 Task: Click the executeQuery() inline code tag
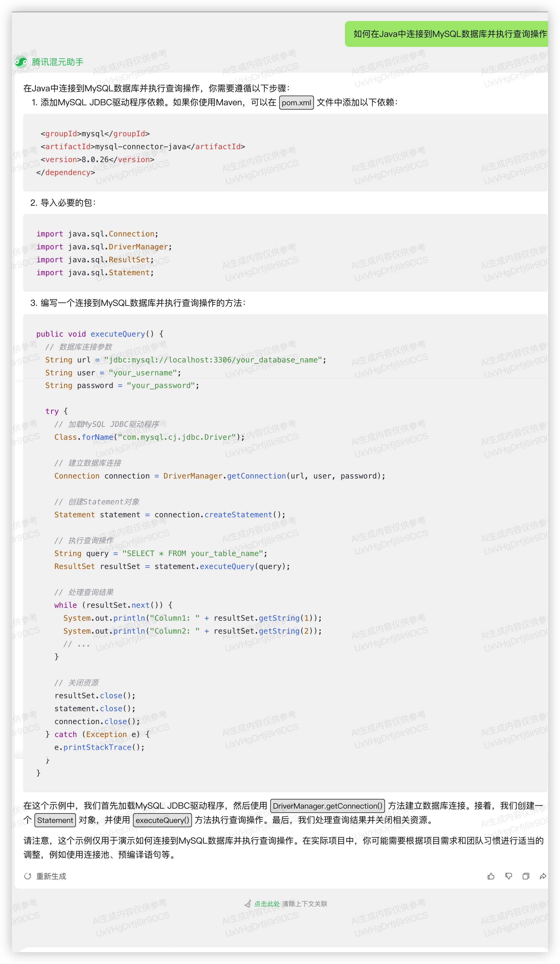[162, 820]
